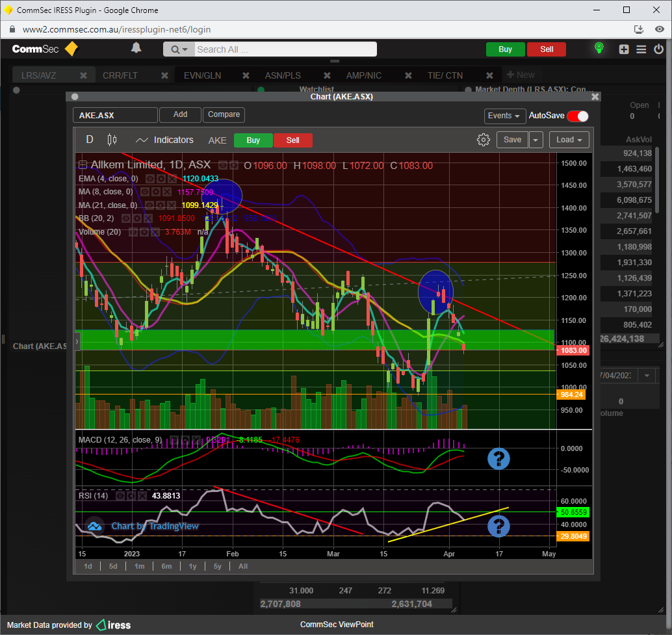Screen dimensions: 672x635
Task: Create a new workspace tab via + New
Action: pos(521,75)
